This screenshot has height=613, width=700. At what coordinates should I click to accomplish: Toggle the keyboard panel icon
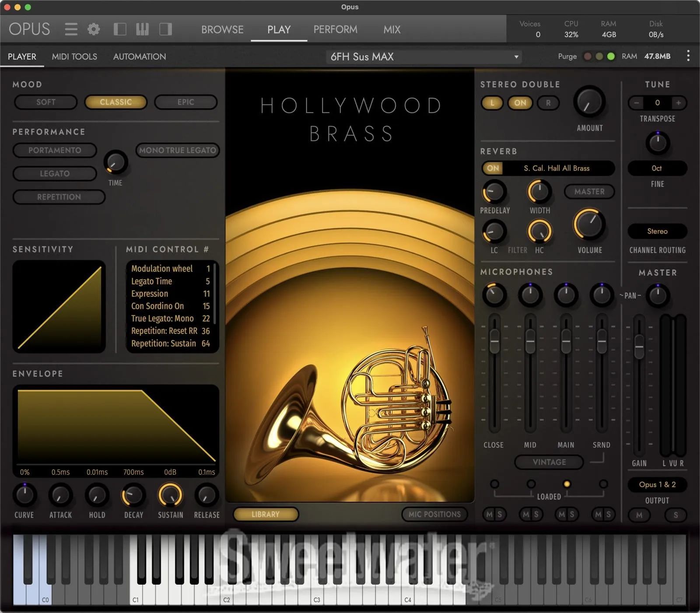click(x=143, y=29)
